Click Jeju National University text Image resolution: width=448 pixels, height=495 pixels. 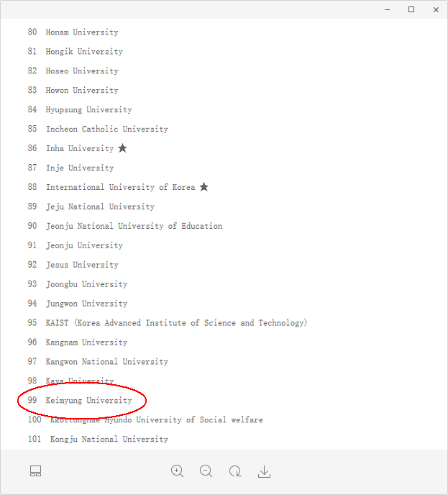100,206
